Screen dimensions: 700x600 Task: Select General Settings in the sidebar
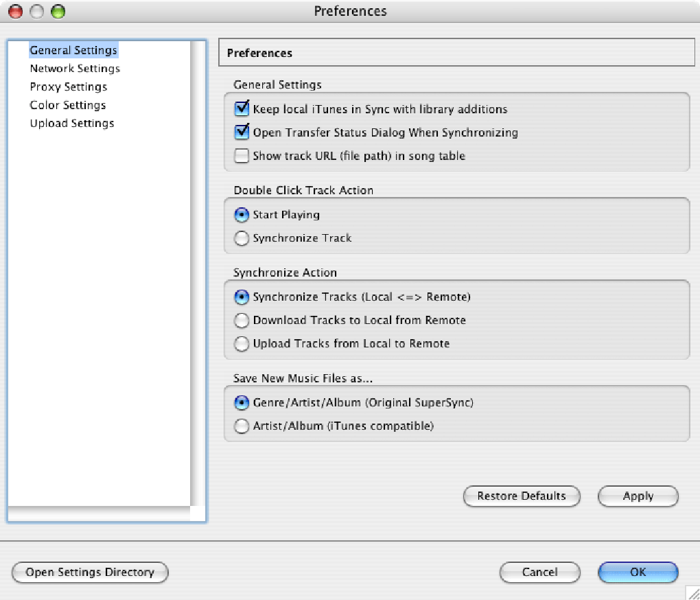(73, 49)
